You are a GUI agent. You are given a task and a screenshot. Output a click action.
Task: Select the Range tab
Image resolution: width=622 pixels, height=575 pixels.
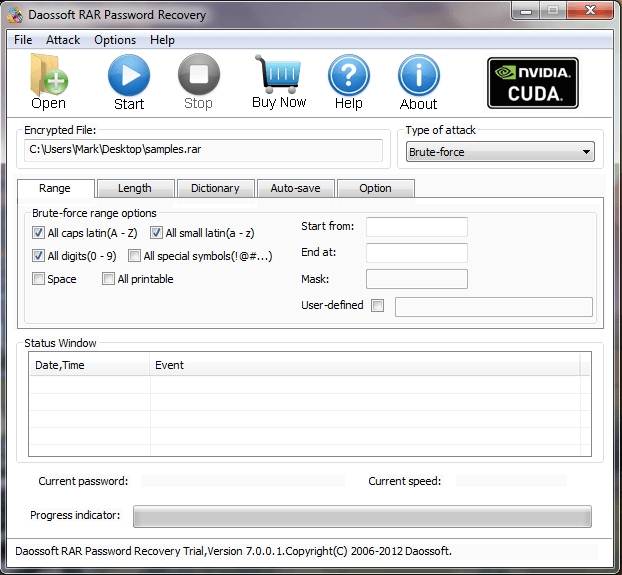[x=56, y=188]
